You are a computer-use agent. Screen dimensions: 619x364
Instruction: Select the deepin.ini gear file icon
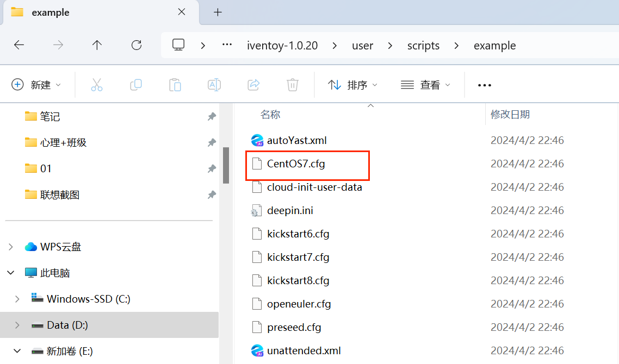pos(257,211)
